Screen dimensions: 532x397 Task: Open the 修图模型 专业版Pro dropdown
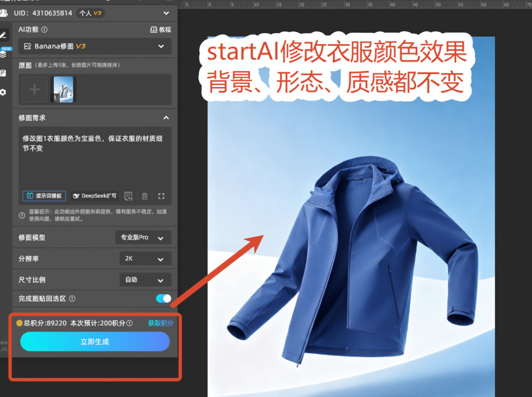[143, 237]
